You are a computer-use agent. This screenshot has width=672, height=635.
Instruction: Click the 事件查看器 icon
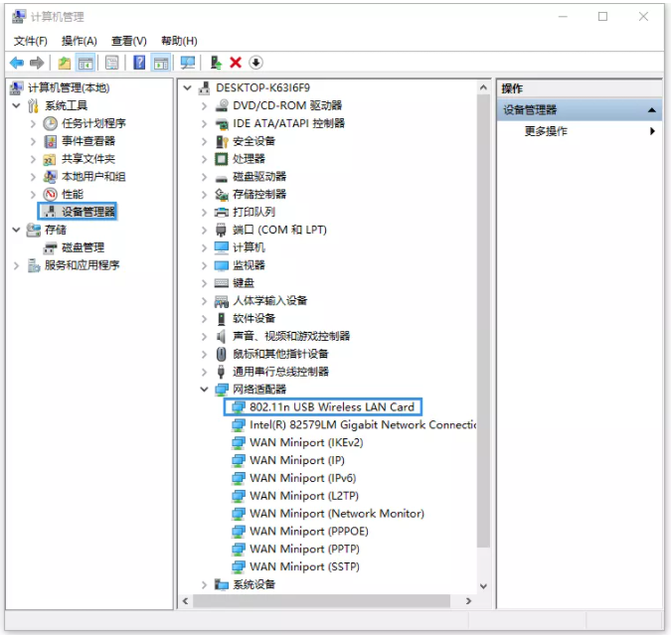(x=50, y=141)
